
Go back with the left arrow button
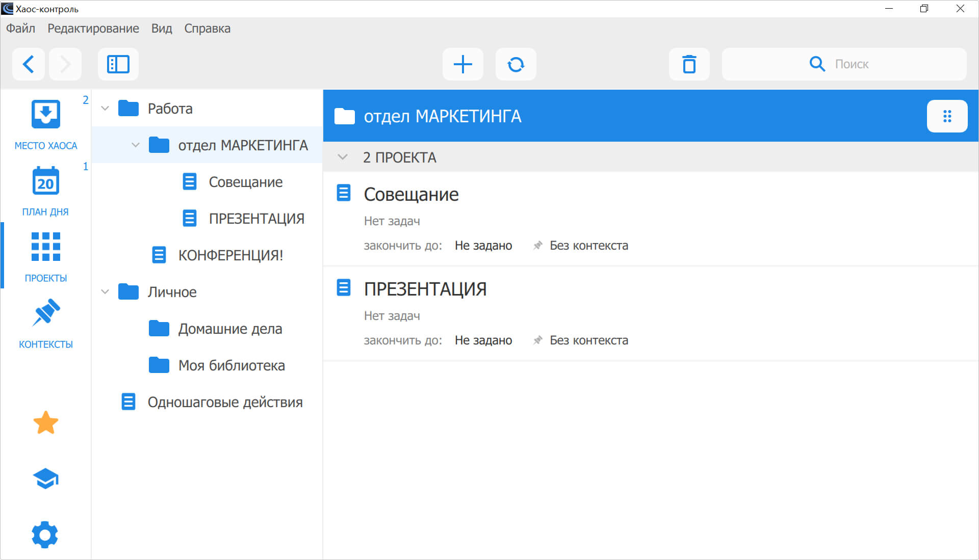(29, 64)
